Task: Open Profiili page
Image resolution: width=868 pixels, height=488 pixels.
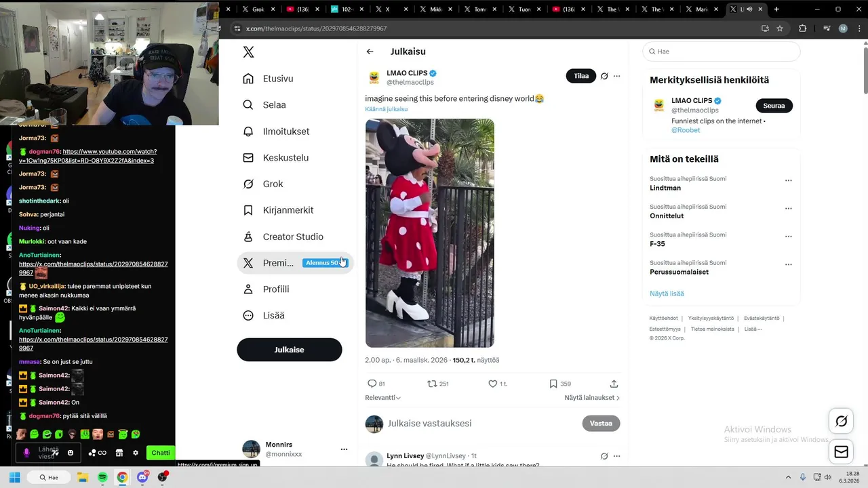Action: pyautogui.click(x=267, y=289)
